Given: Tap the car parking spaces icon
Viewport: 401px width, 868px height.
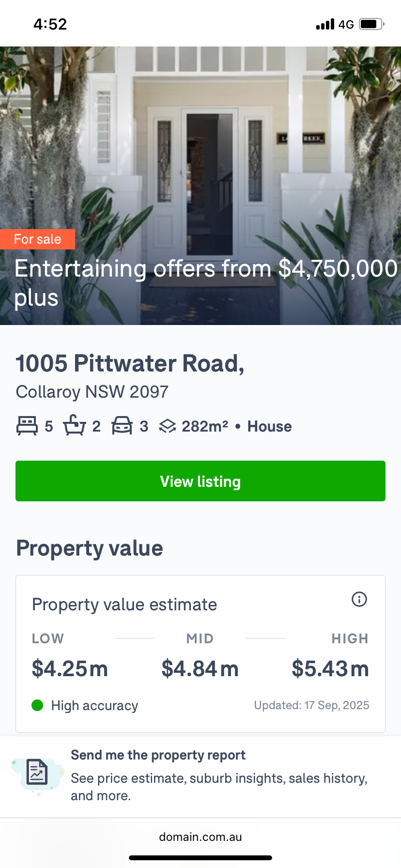Looking at the screenshot, I should [122, 426].
